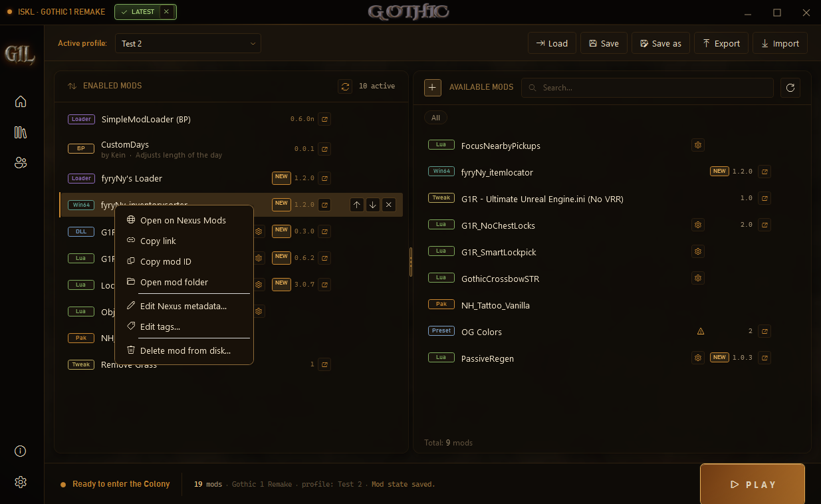
Task: Choose Edit tags... in context menu
Action: click(x=184, y=326)
